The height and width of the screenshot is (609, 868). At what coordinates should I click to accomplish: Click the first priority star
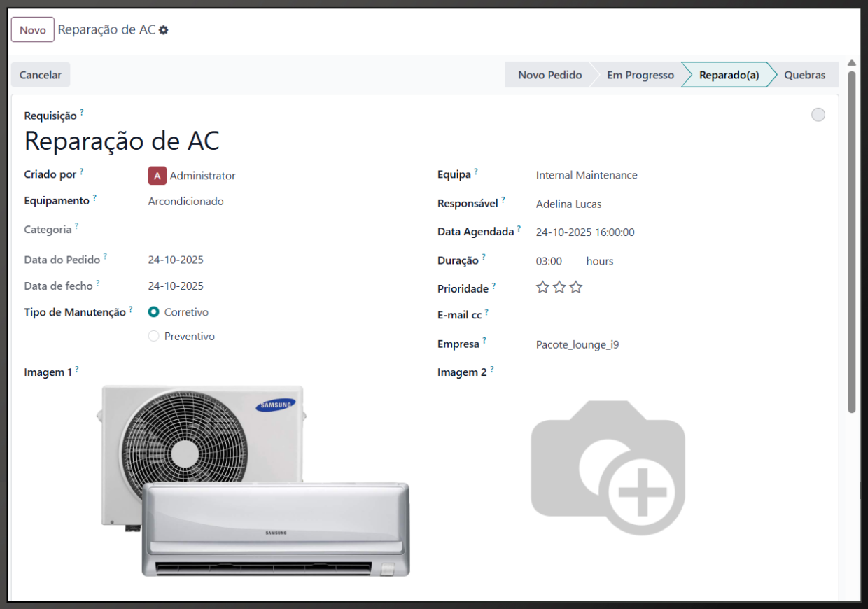pos(542,287)
